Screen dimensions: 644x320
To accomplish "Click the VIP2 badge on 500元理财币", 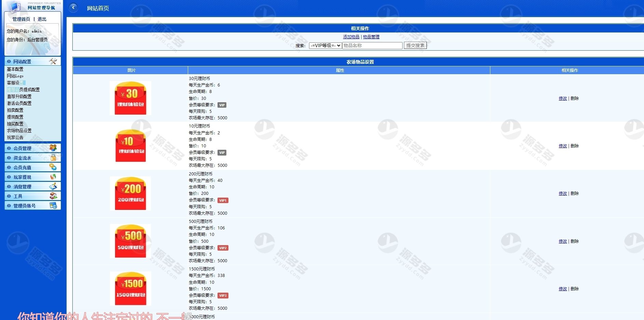I will (223, 248).
